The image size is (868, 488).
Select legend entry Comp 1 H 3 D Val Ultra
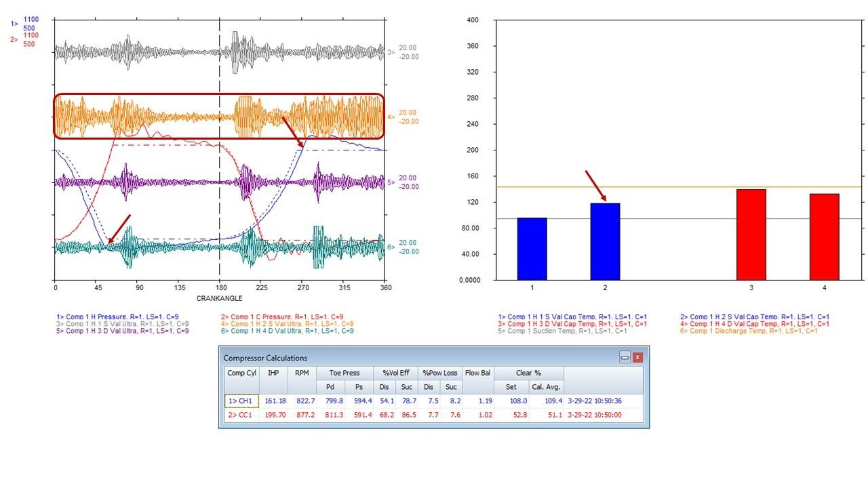pos(123,331)
